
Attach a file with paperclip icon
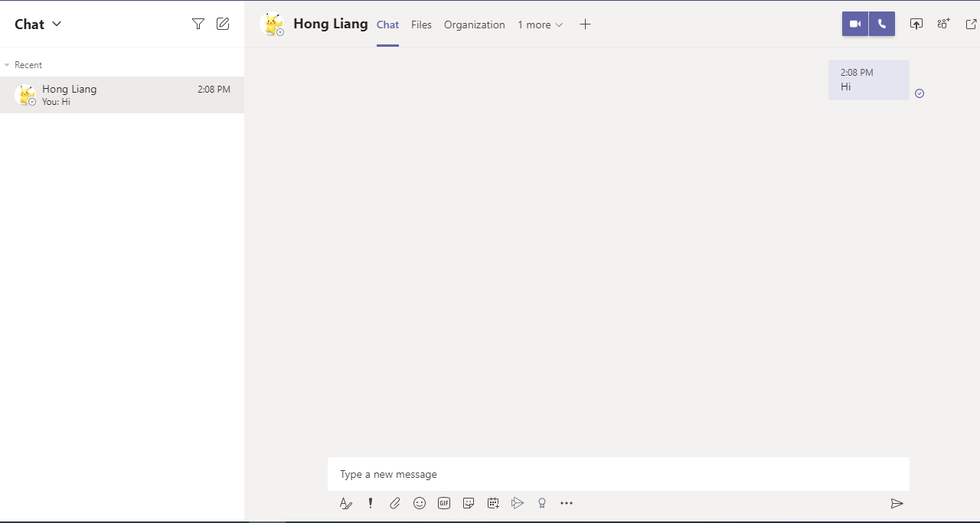pos(395,503)
